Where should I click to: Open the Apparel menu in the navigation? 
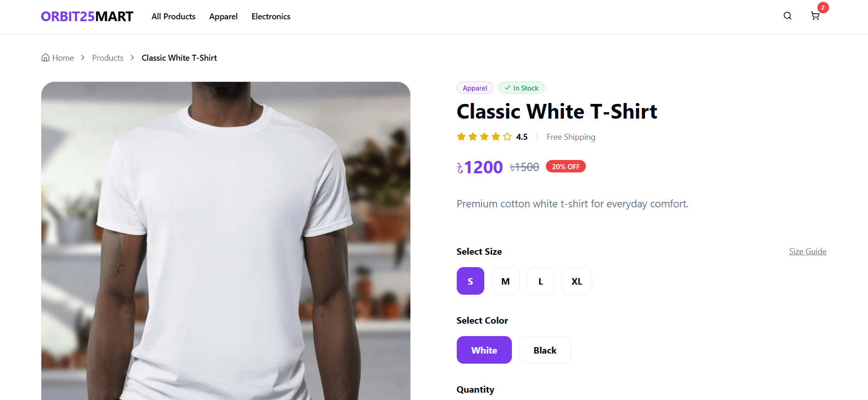tap(223, 16)
